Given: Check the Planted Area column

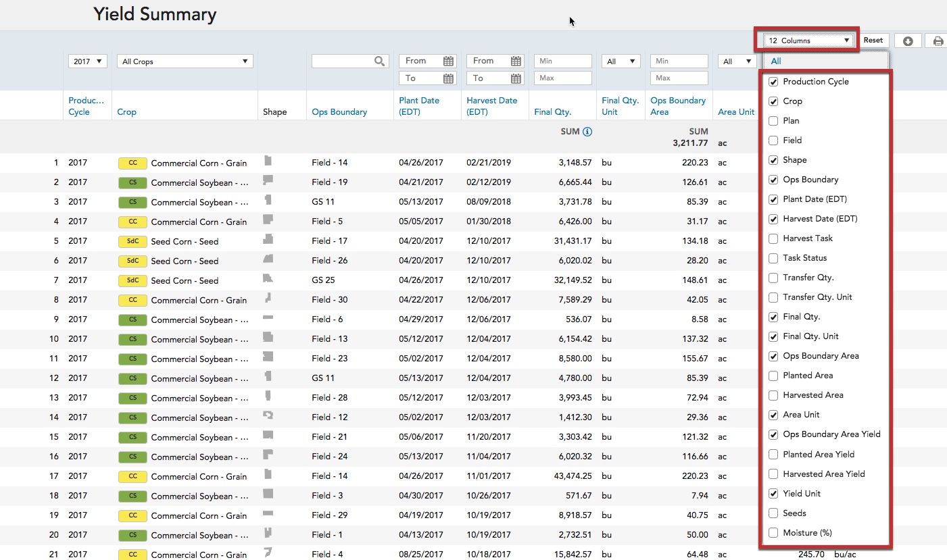Looking at the screenshot, I should (773, 376).
